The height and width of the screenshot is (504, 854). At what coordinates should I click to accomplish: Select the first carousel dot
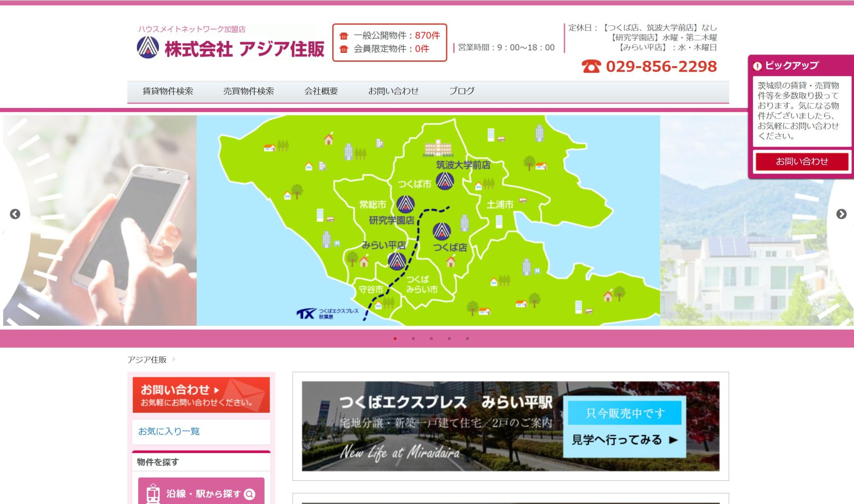395,339
